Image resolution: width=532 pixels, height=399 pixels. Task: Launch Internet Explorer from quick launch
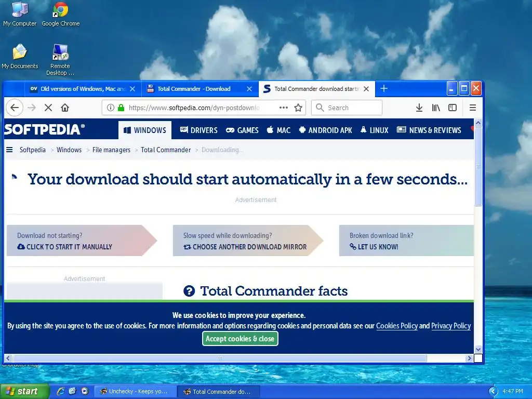61,391
